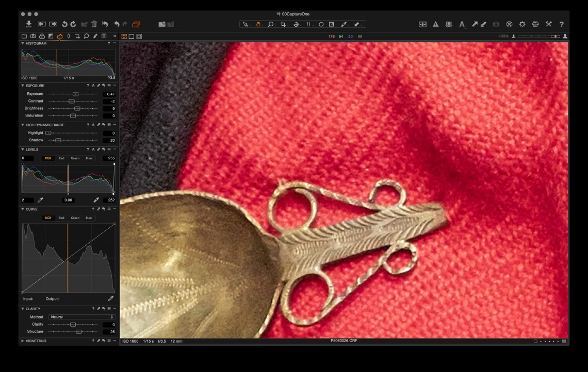Image resolution: width=588 pixels, height=372 pixels.
Task: Select the Red channel tab in Levels
Action: point(61,158)
